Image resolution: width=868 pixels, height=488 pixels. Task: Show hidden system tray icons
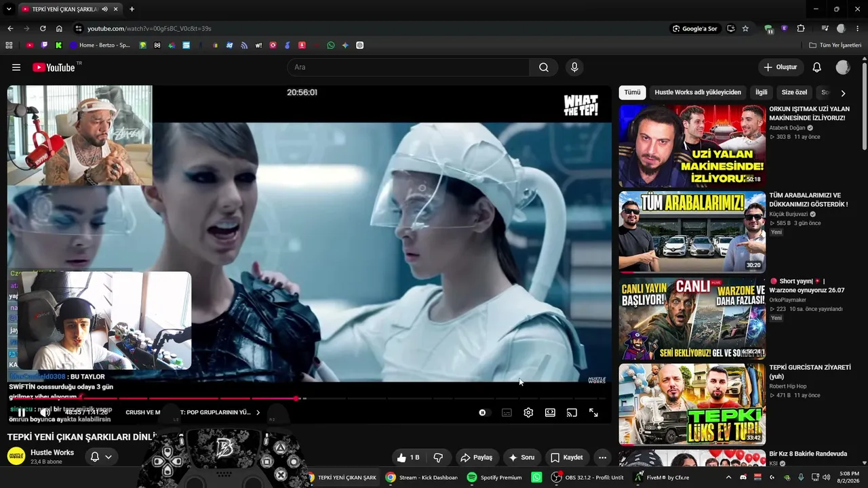tap(729, 477)
